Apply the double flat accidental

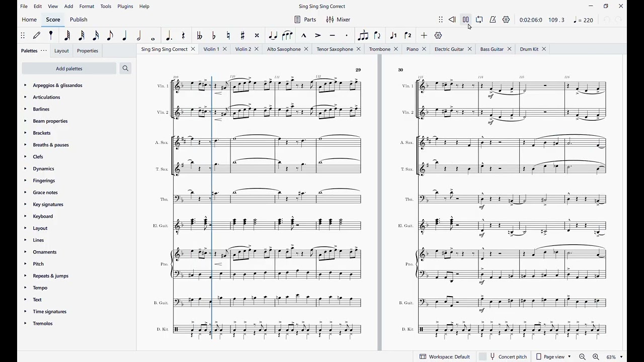point(199,36)
